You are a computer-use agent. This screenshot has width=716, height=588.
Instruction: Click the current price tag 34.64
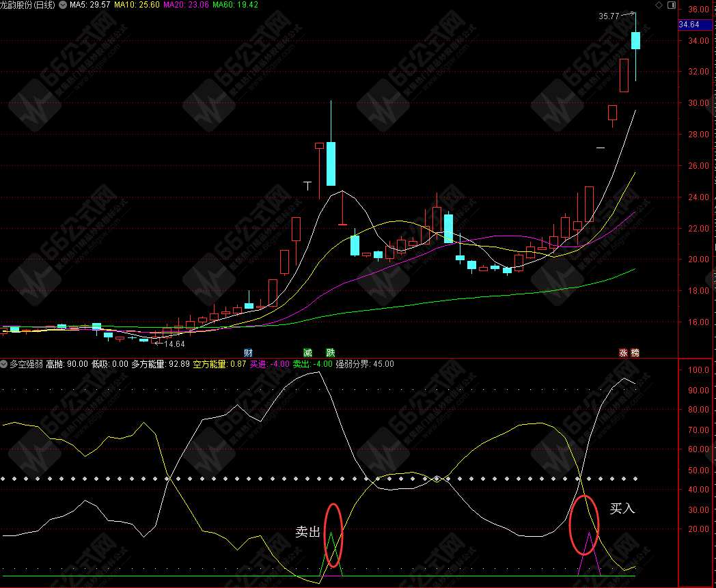[695, 25]
